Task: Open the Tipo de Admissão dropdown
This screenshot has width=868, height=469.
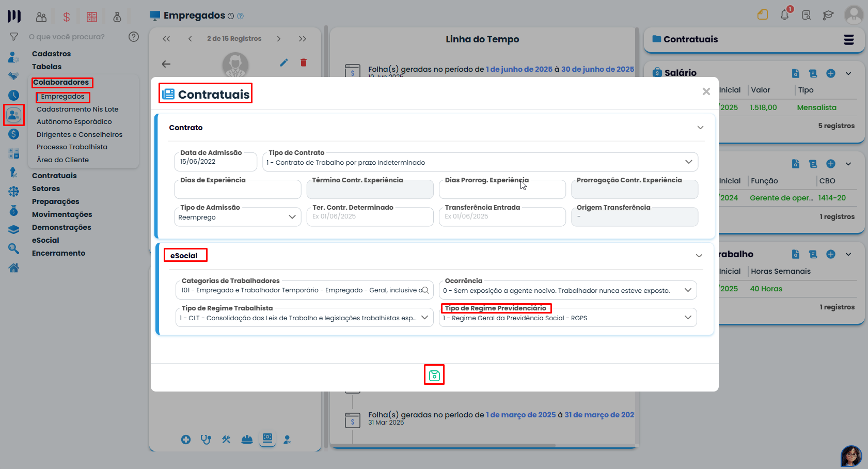Action: (x=238, y=217)
